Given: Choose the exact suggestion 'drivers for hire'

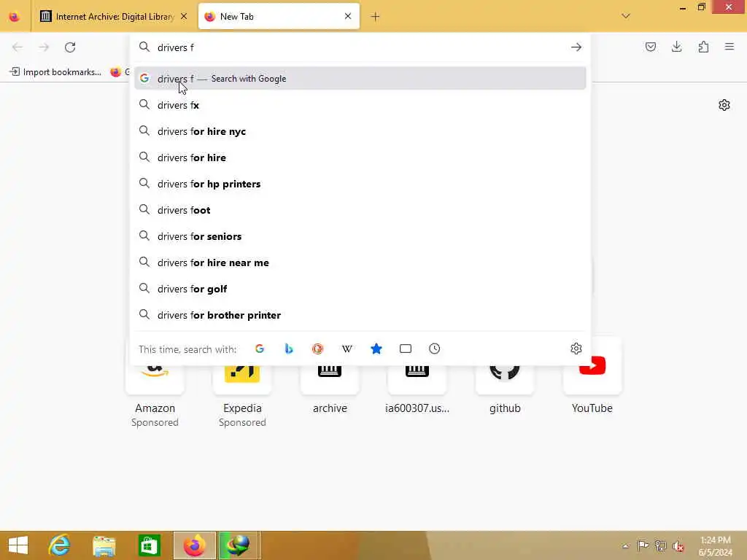Looking at the screenshot, I should [x=360, y=157].
